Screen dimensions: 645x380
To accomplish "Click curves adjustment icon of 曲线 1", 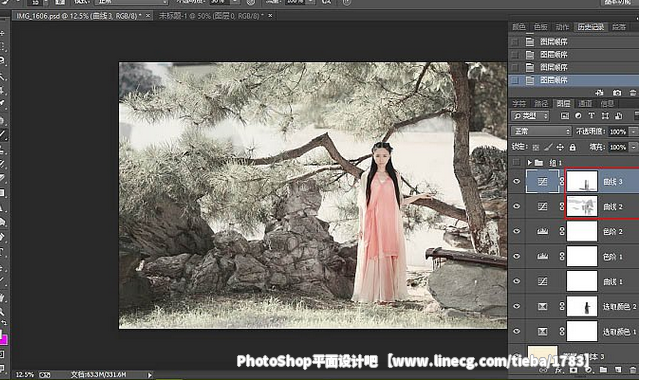I will pyautogui.click(x=543, y=282).
